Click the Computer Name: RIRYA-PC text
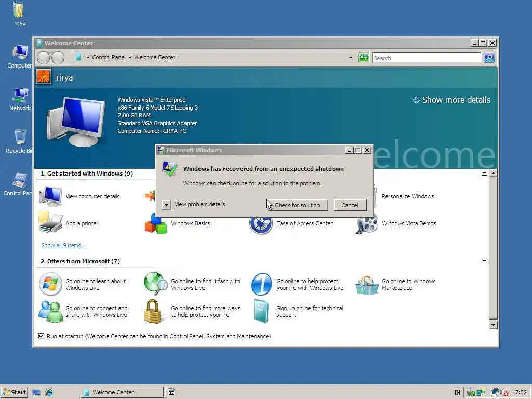Viewport: 532px width, 399px height. click(x=152, y=131)
